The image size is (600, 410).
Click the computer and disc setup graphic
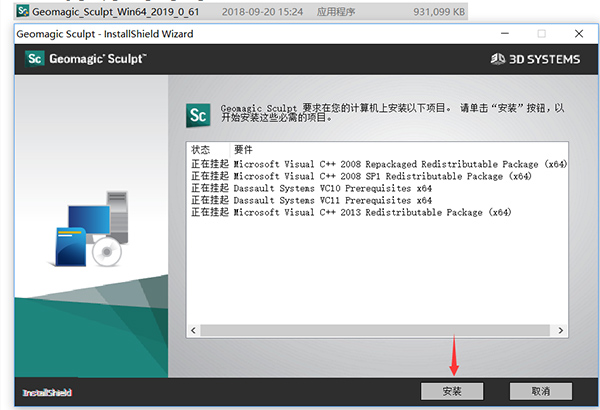pyautogui.click(x=91, y=229)
